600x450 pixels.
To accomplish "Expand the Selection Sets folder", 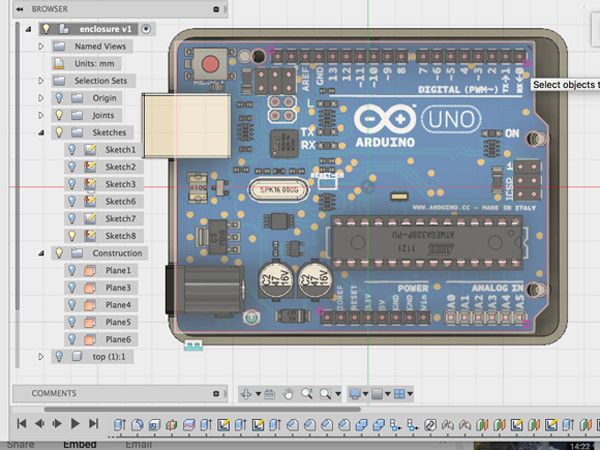I will click(x=41, y=81).
